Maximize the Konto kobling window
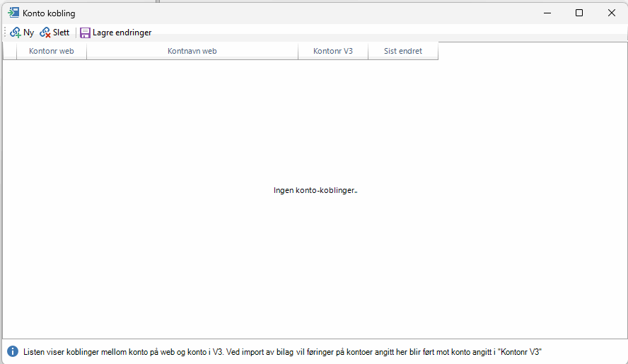This screenshot has width=628, height=364. (x=579, y=13)
